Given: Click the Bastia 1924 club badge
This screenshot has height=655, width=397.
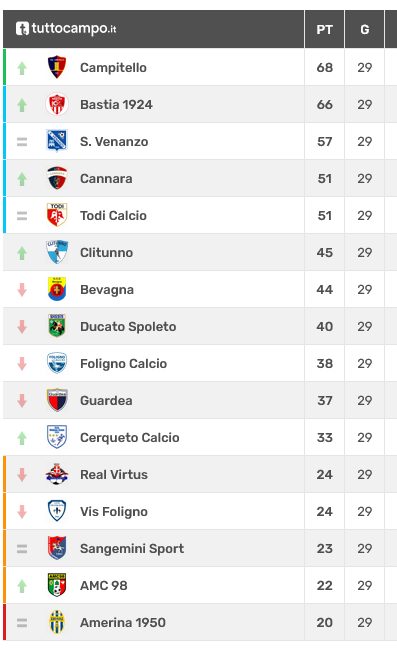Looking at the screenshot, I should click(x=57, y=104).
